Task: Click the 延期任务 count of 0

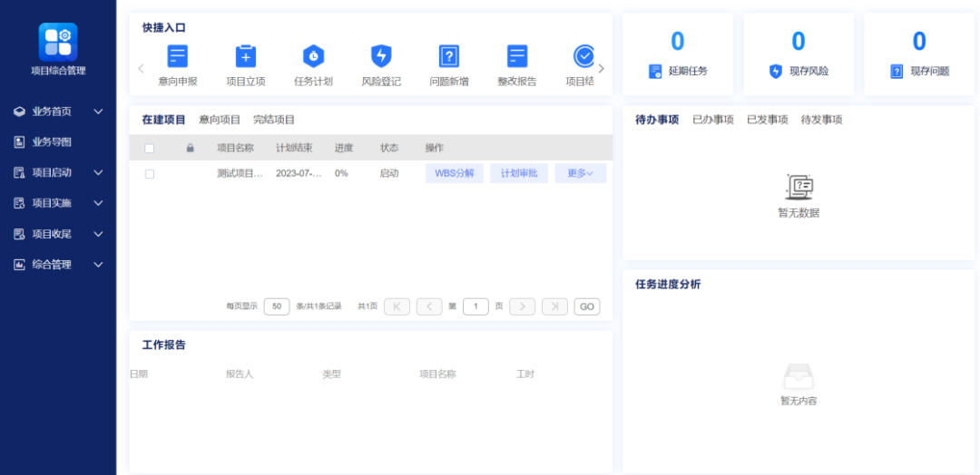Action: 678,41
